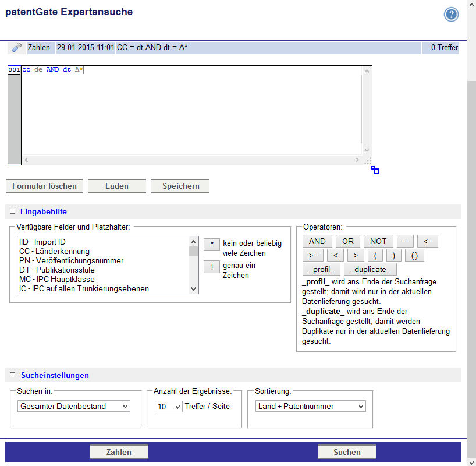This screenshot has height=466, width=476.
Task: Insert a closing parenthesis
Action: click(x=394, y=255)
